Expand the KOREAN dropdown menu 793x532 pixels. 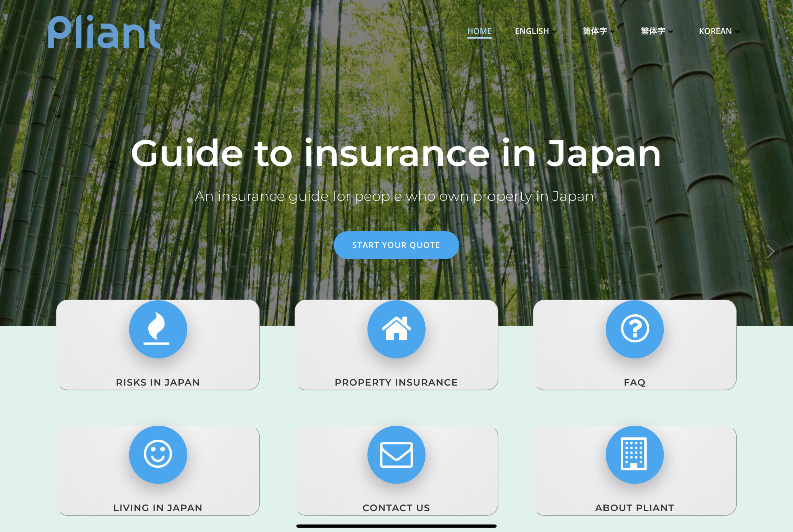(x=719, y=31)
